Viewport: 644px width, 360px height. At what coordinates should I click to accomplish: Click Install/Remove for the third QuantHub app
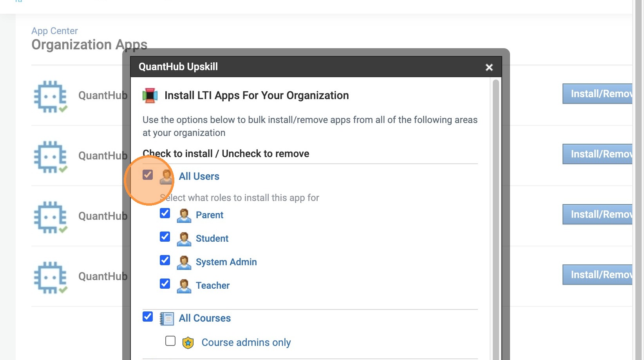(x=597, y=214)
